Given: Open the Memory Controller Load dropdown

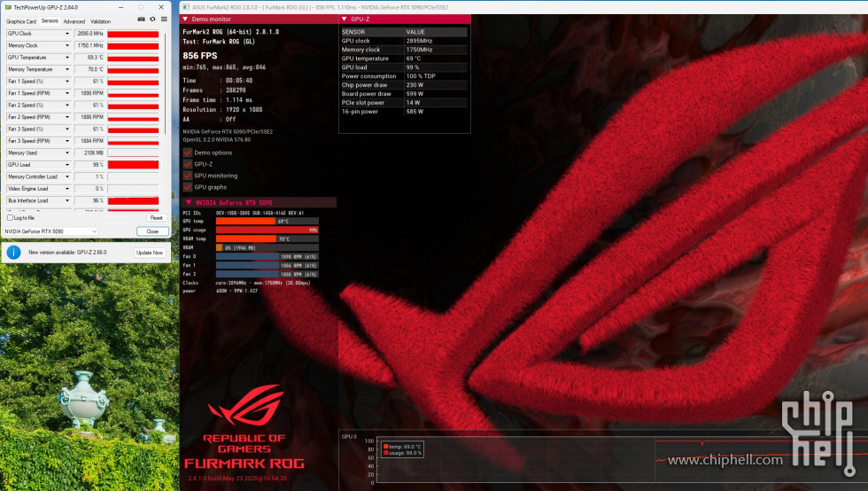Looking at the screenshot, I should click(67, 176).
